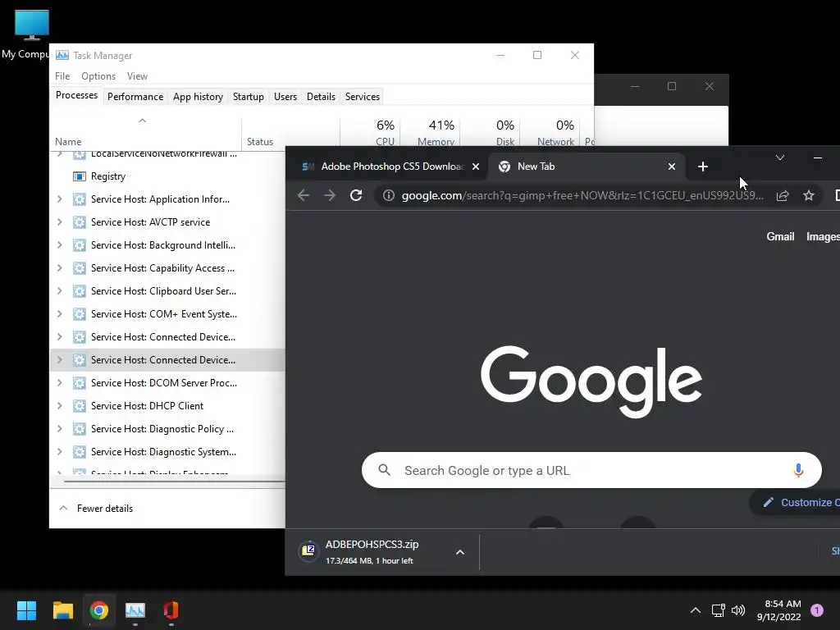This screenshot has width=840, height=630.
Task: View site information icon in address bar
Action: click(388, 195)
